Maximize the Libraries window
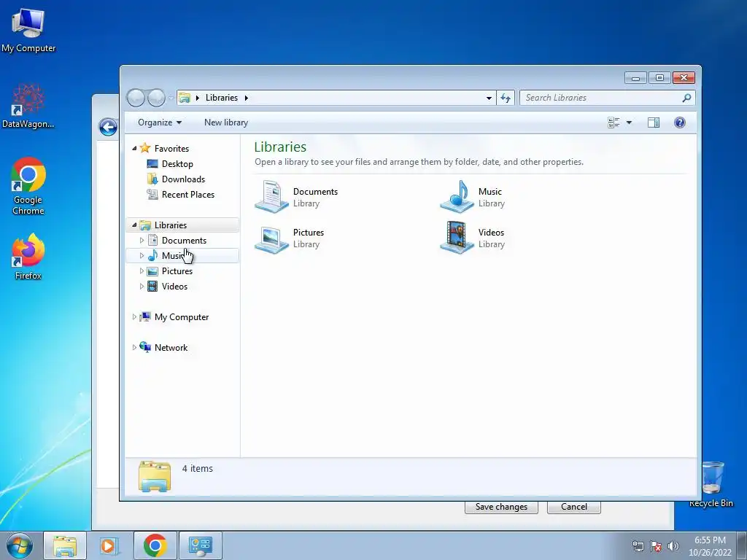The image size is (747, 560). [659, 77]
